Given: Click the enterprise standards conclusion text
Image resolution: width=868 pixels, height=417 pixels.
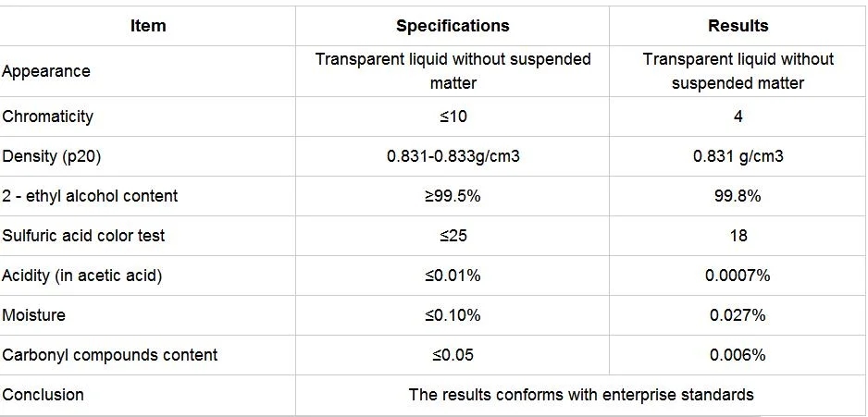Looking at the screenshot, I should pos(581,395).
